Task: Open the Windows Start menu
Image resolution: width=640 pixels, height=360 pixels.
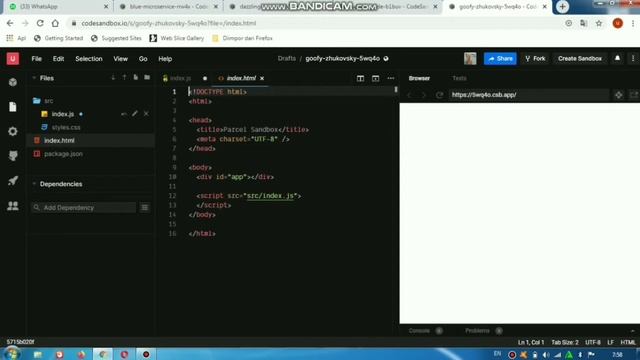Action: pos(11,353)
